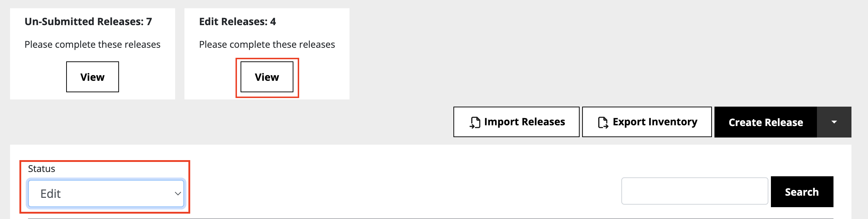This screenshot has height=219, width=868.
Task: Open the Status dropdown showing Edit
Action: 106,194
